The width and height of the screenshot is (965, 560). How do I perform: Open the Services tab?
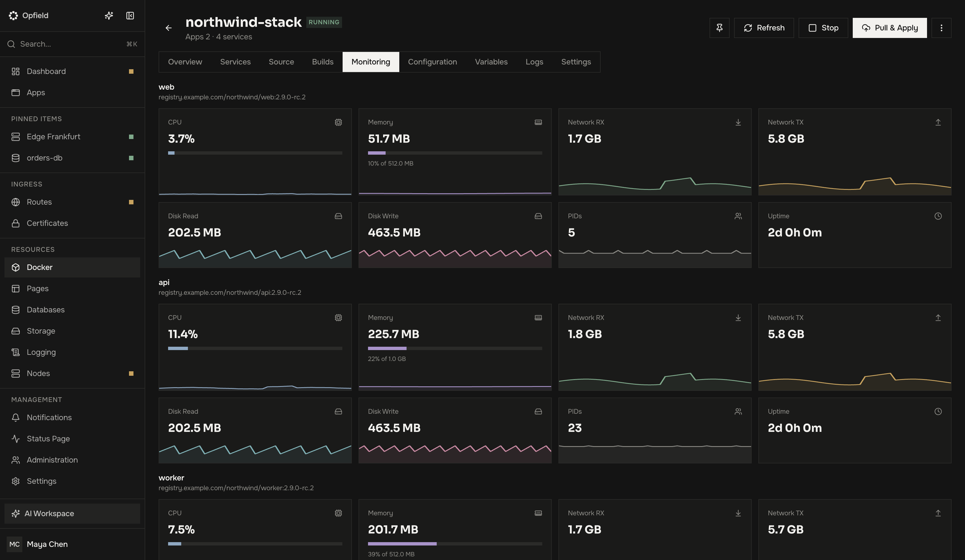tap(235, 62)
